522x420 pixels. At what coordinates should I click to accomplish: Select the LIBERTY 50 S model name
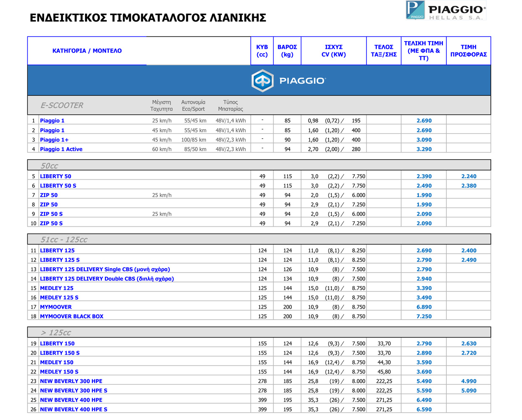58,186
